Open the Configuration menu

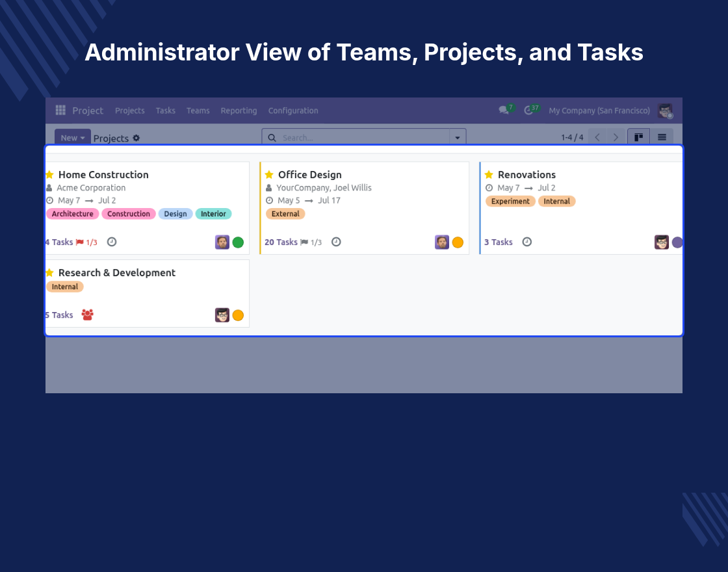(x=293, y=110)
